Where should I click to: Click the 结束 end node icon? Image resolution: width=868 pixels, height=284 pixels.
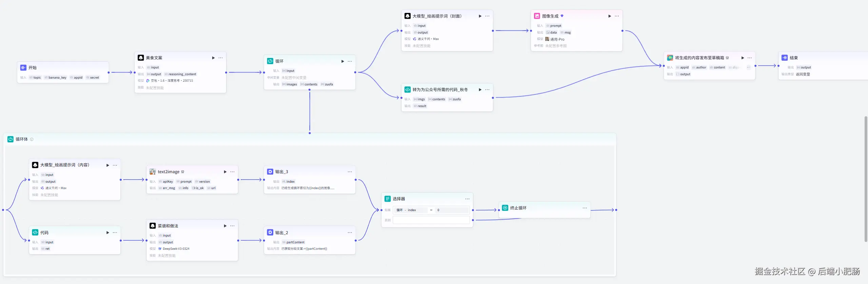(785, 58)
